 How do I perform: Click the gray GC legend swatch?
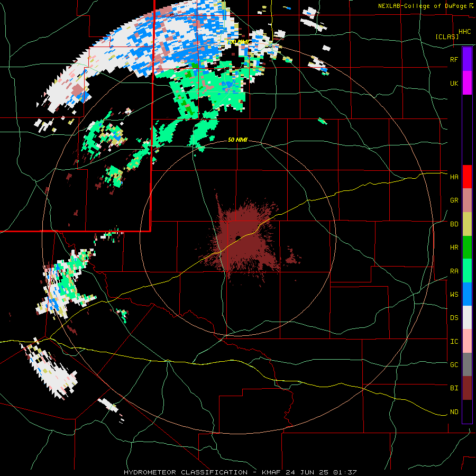tap(467, 364)
